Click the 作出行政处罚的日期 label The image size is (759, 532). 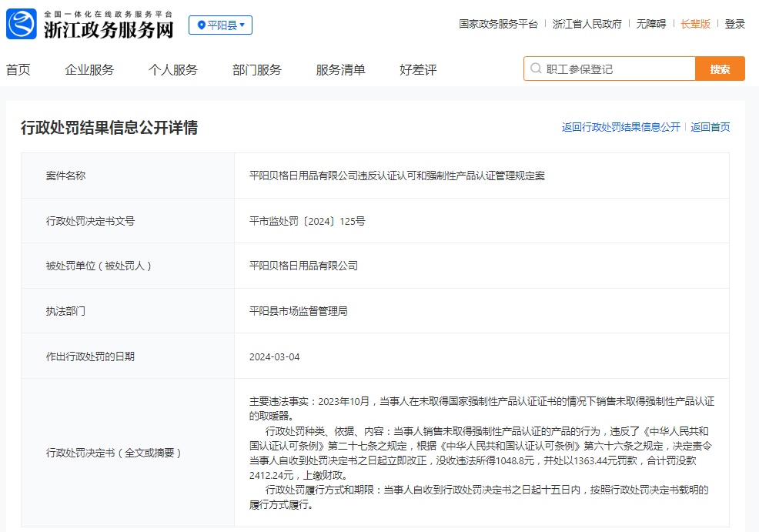click(x=90, y=356)
